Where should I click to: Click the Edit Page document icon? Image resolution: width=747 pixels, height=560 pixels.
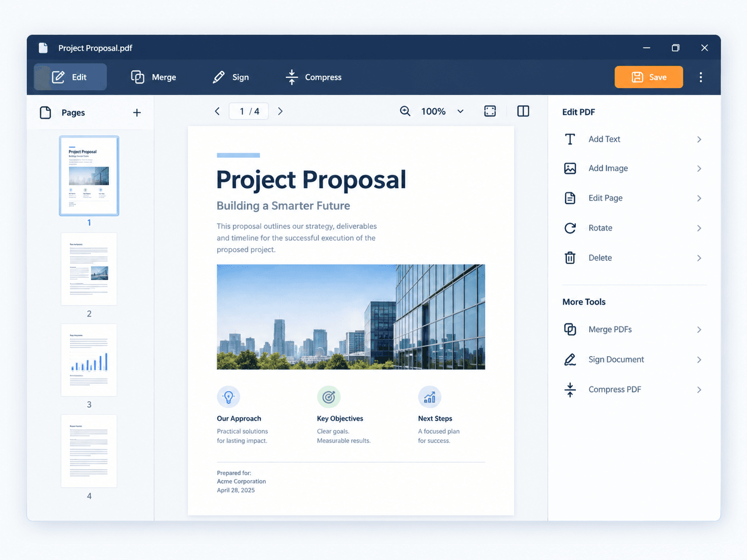click(x=570, y=198)
